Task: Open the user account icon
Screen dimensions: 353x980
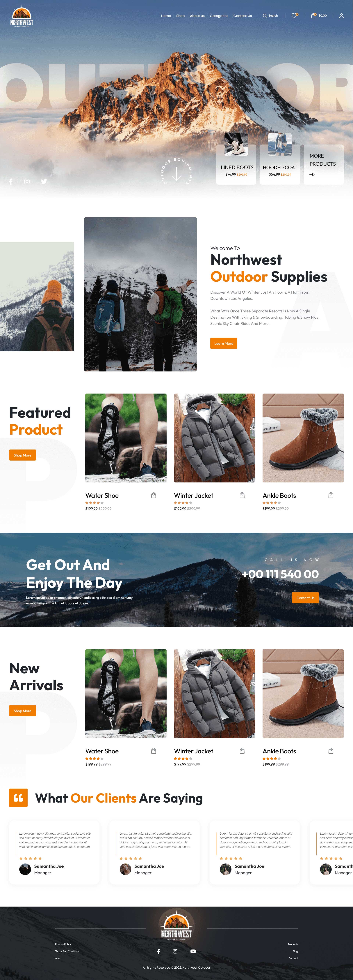Action: click(x=341, y=16)
